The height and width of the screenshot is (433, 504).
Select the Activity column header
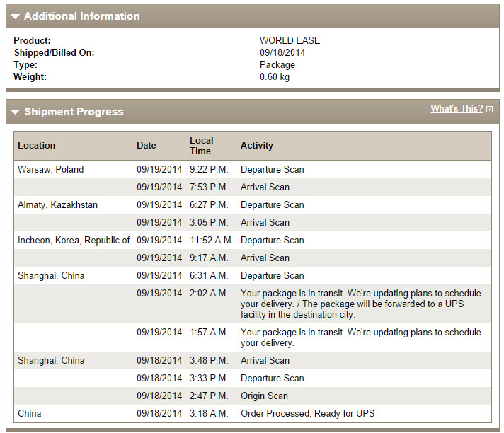[257, 145]
